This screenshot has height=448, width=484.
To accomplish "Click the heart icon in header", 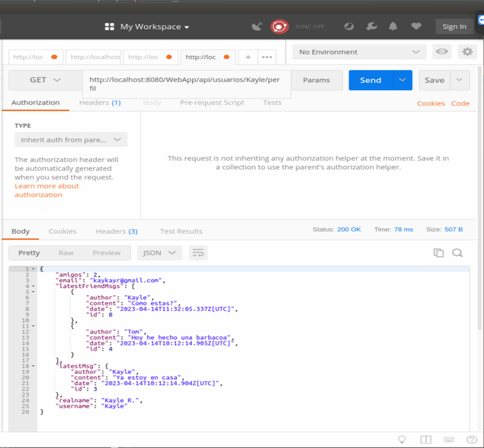I will click(x=416, y=26).
